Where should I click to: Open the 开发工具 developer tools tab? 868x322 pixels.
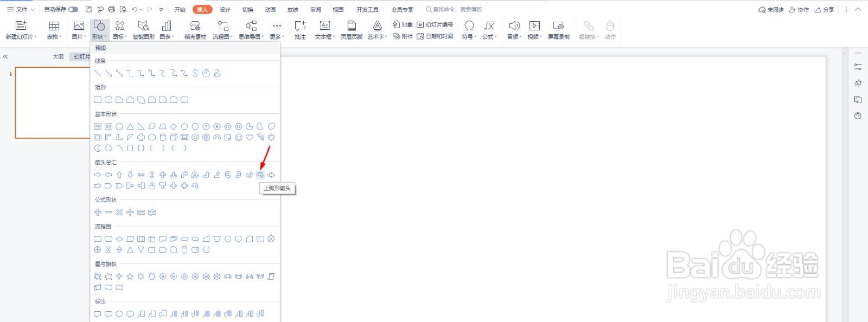pos(367,10)
